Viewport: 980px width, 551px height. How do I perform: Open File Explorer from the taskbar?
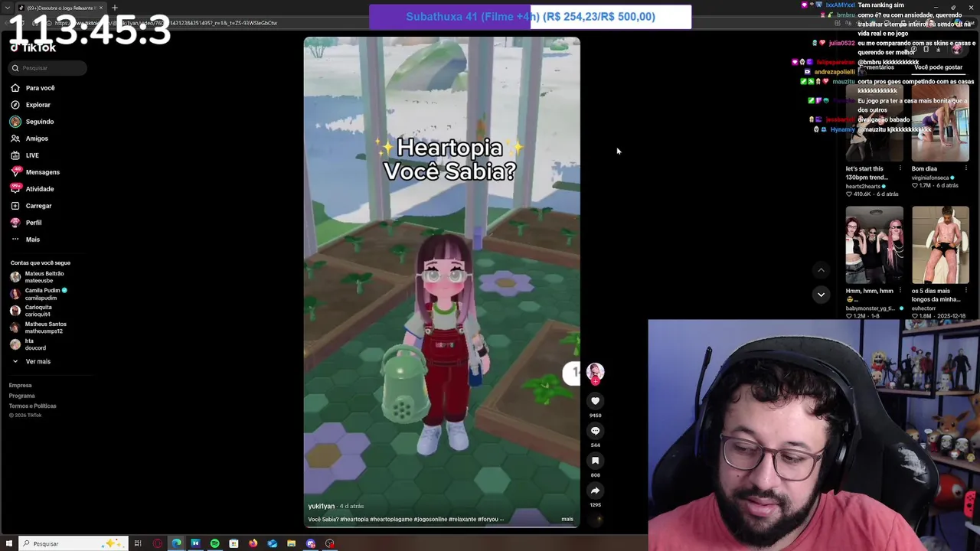(291, 543)
